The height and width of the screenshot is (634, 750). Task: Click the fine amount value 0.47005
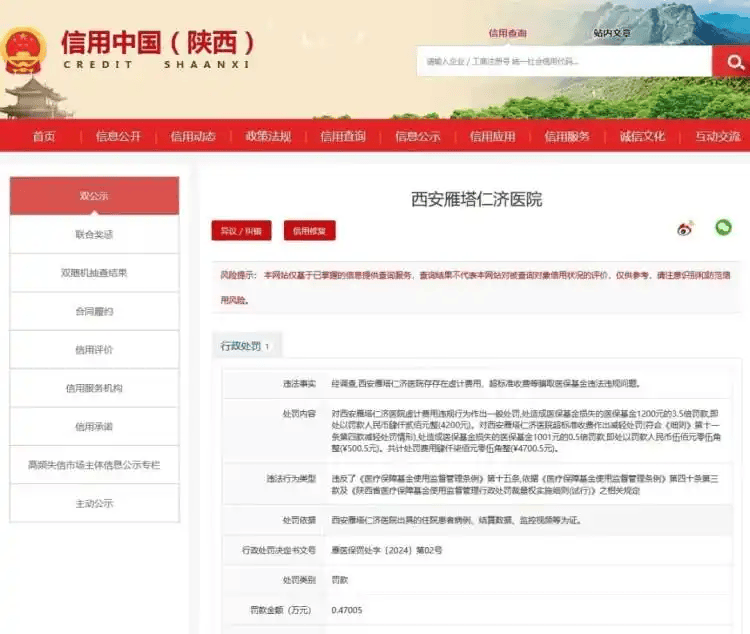347,610
